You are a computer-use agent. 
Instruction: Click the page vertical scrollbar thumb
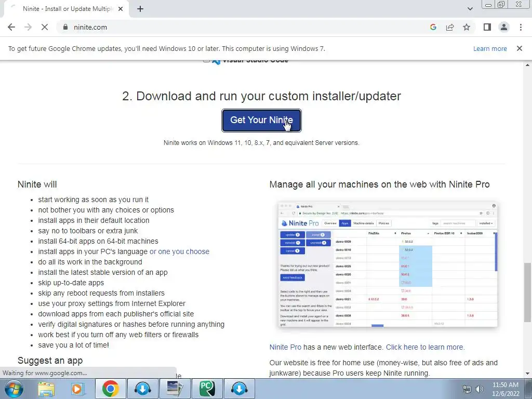[527, 292]
